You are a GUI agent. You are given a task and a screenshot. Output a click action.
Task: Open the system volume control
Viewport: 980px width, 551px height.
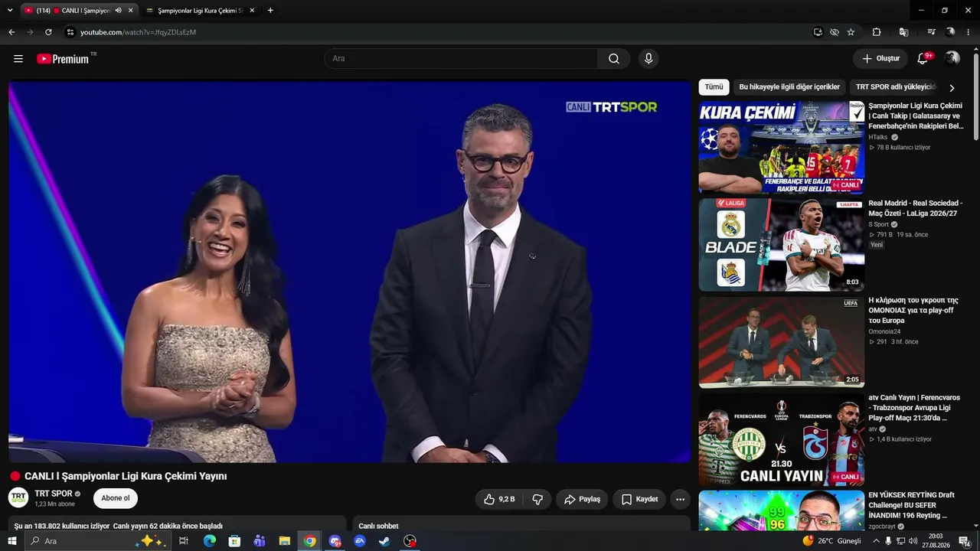[913, 541]
